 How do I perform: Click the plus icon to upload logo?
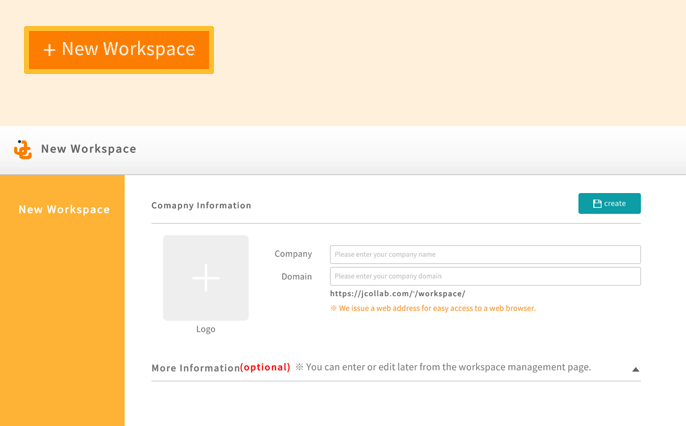[206, 278]
